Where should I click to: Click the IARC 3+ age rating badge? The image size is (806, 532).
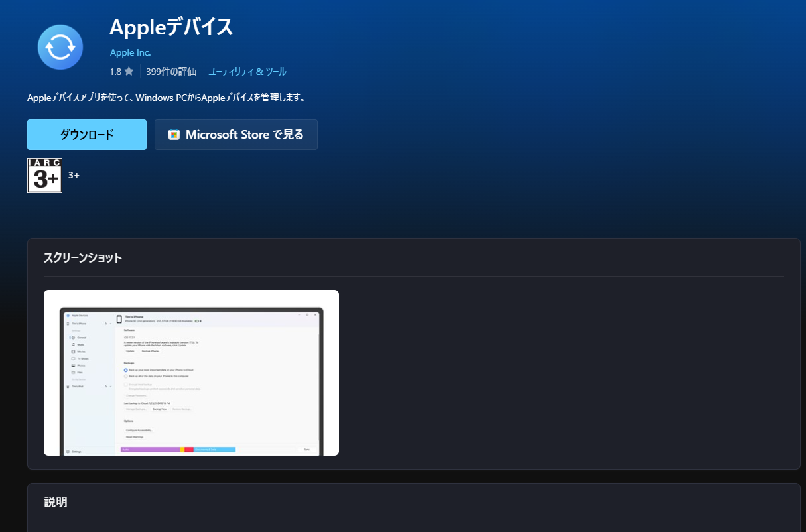coord(44,175)
